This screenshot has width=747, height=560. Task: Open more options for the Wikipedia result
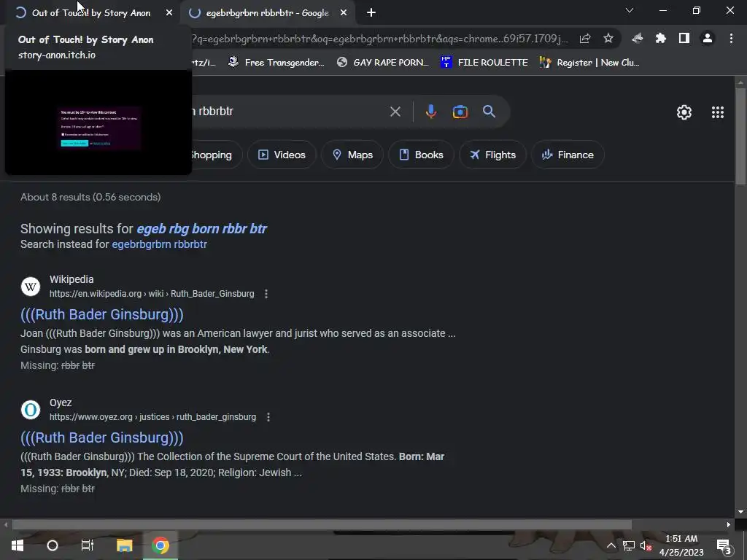[x=266, y=294]
